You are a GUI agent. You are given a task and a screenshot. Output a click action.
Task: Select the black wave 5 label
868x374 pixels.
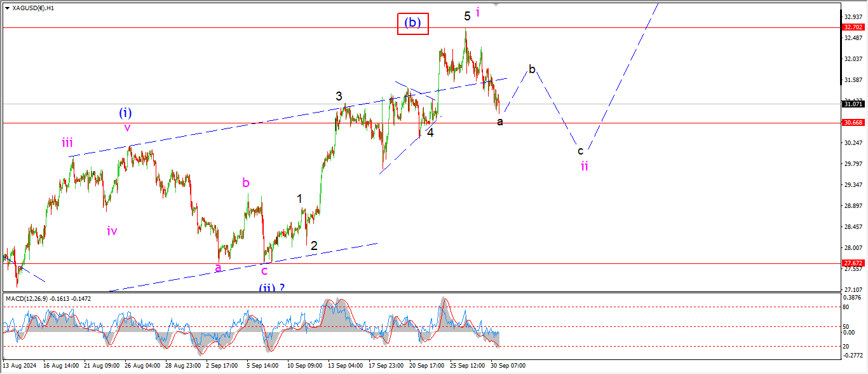467,16
